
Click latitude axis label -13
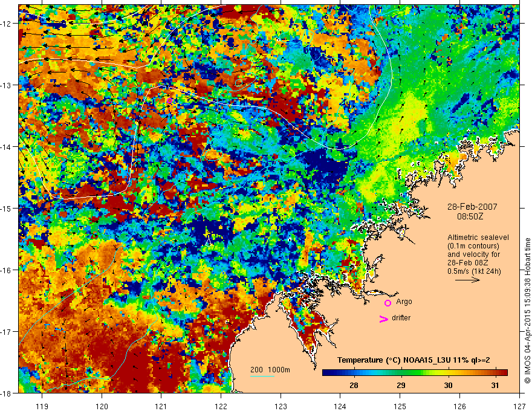(6, 85)
